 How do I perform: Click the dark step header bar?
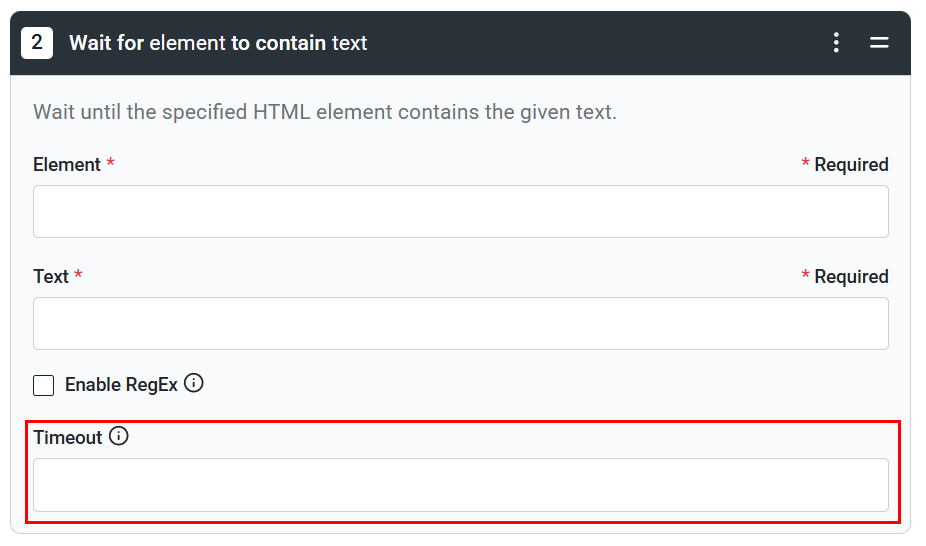click(600, 43)
